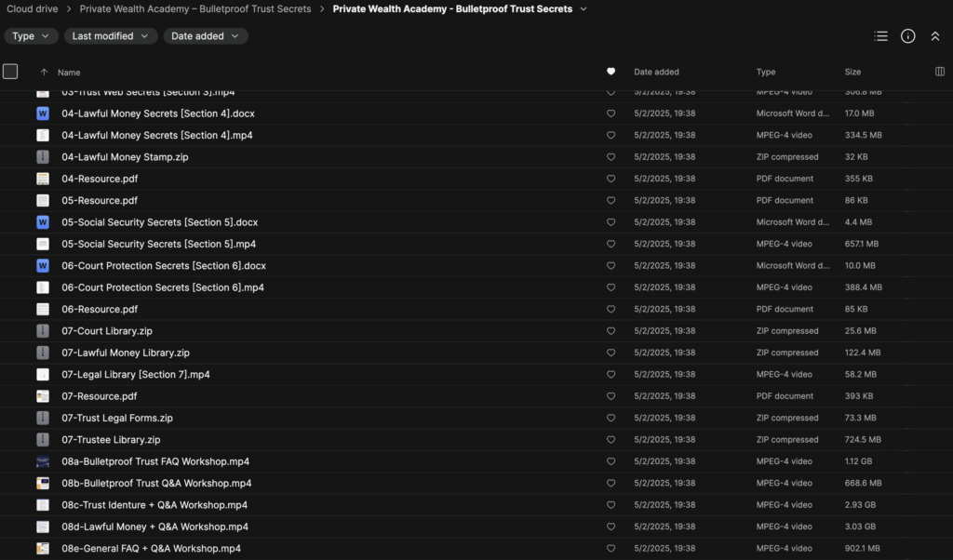Collapse header with double chevron icon
The width and height of the screenshot is (953, 560).
tap(935, 36)
